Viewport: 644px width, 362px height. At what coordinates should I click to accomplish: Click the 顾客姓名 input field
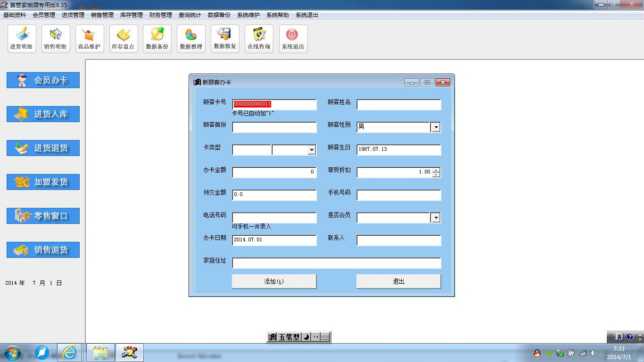pos(399,105)
